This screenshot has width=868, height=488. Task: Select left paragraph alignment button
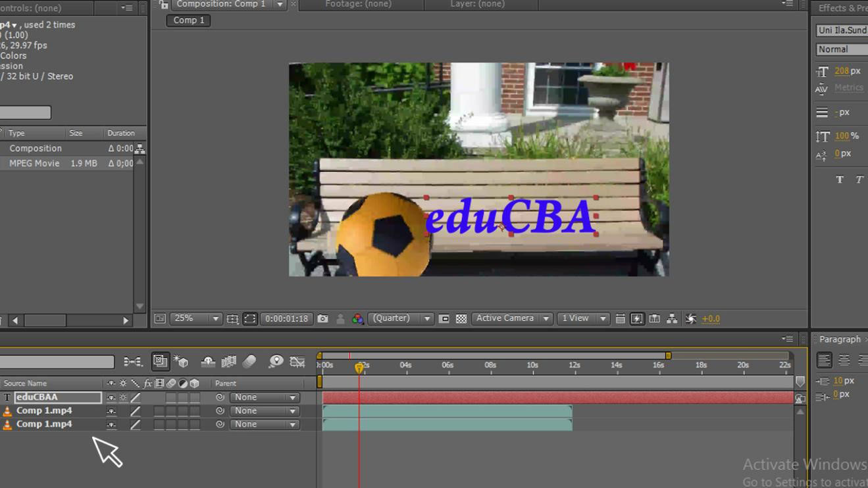coord(824,360)
